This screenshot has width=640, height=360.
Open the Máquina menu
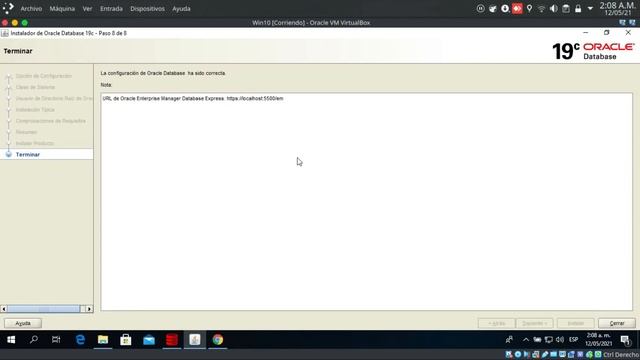point(62,9)
